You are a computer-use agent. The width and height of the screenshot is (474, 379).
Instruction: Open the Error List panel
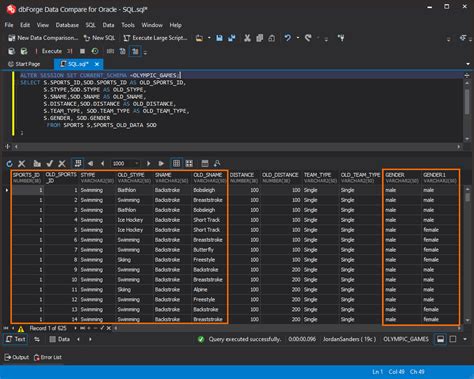(48, 357)
